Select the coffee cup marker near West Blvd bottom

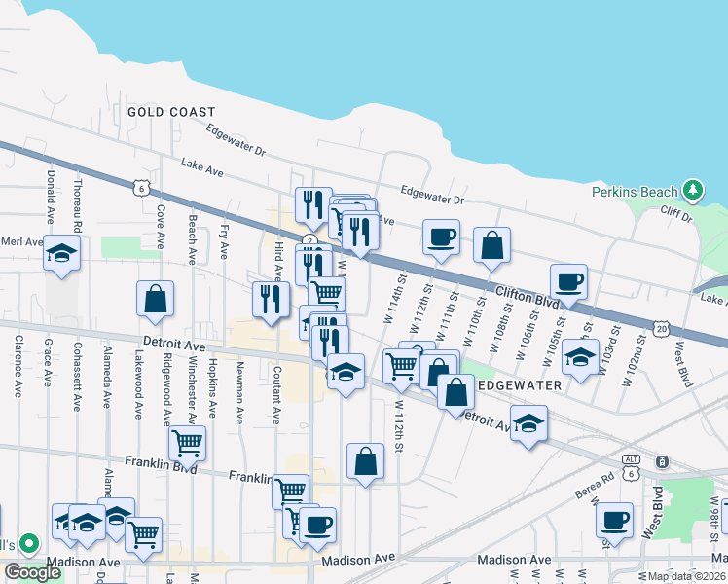[614, 524]
